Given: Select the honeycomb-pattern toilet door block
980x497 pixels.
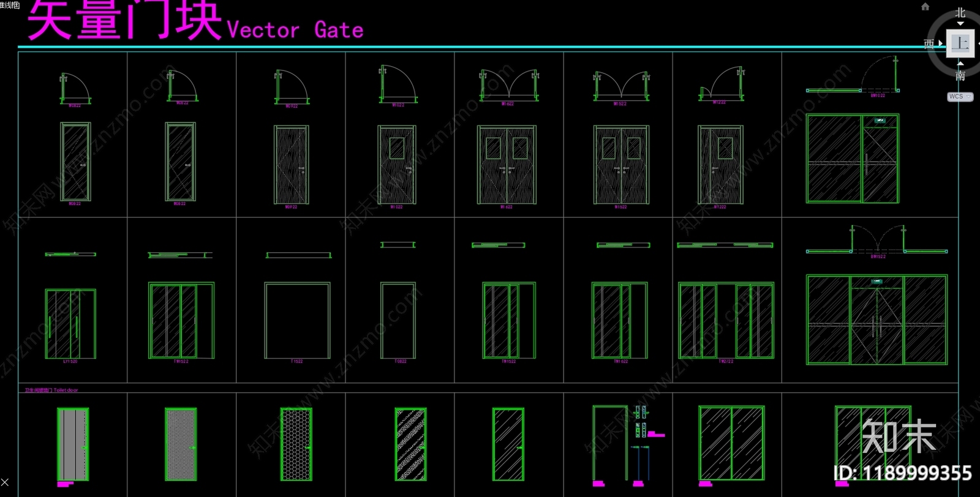Looking at the screenshot, I should click(296, 444).
